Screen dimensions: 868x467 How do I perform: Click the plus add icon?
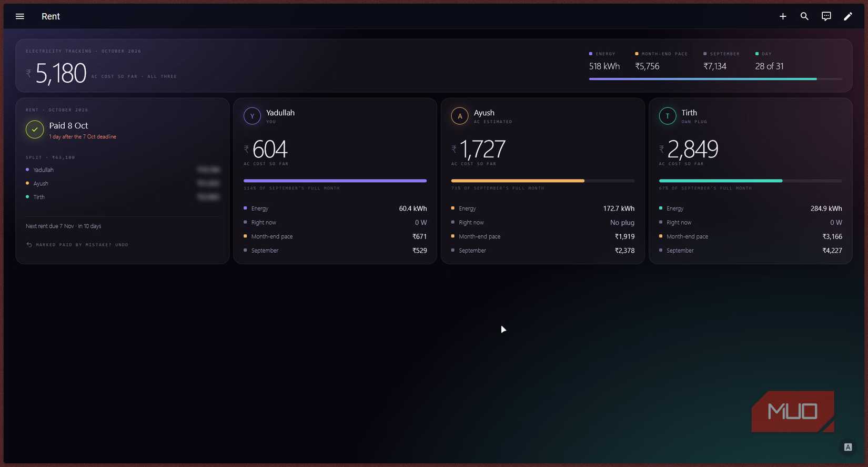point(783,16)
